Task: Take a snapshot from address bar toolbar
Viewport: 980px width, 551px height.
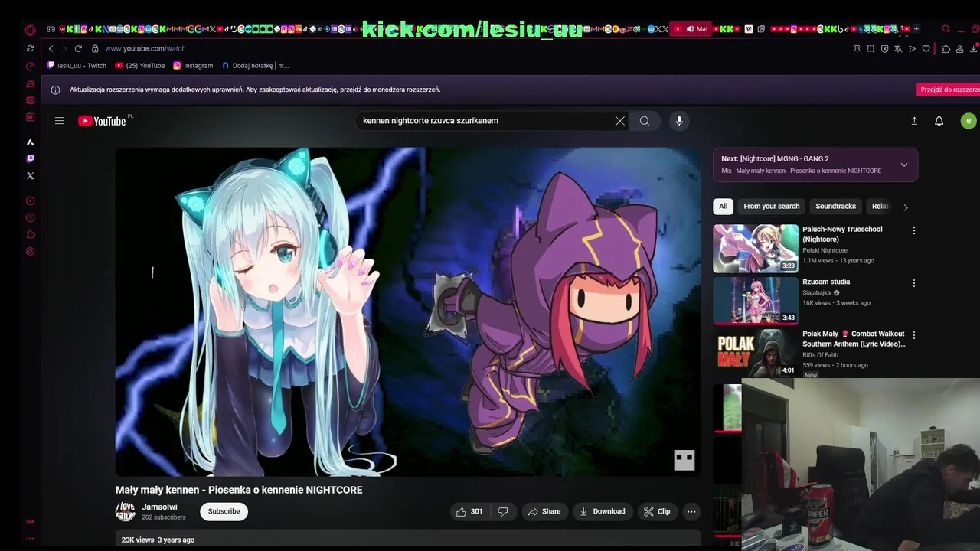Action: 871,49
